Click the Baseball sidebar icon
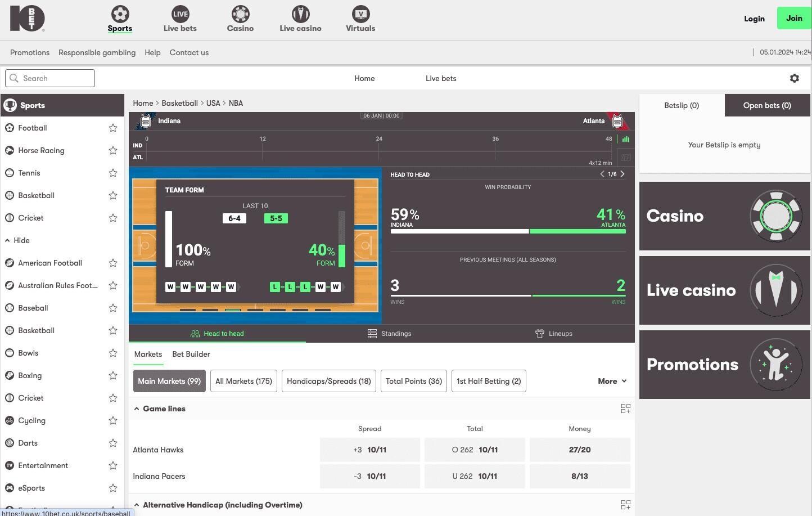This screenshot has width=812, height=516. click(x=10, y=308)
